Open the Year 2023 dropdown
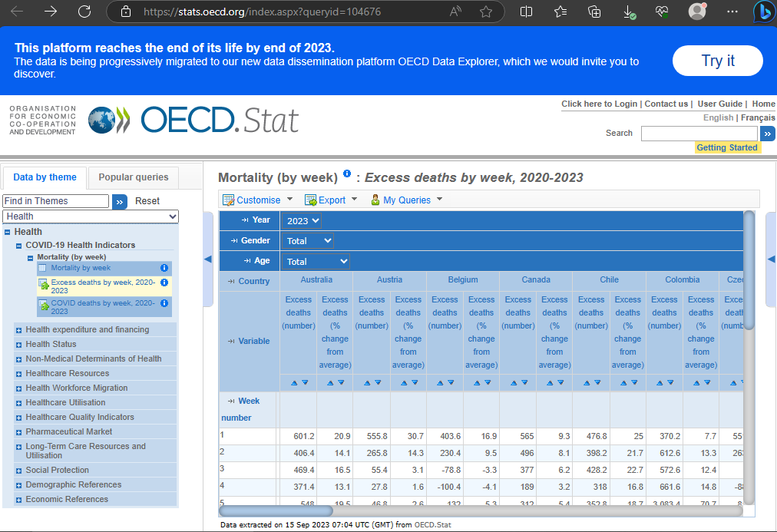This screenshot has height=532, width=777. (x=302, y=221)
